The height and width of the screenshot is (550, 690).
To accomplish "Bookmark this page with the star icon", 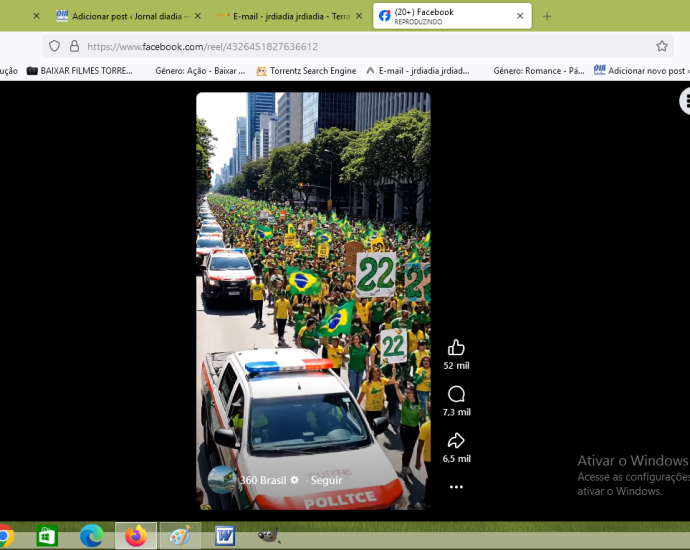I will pos(661,46).
